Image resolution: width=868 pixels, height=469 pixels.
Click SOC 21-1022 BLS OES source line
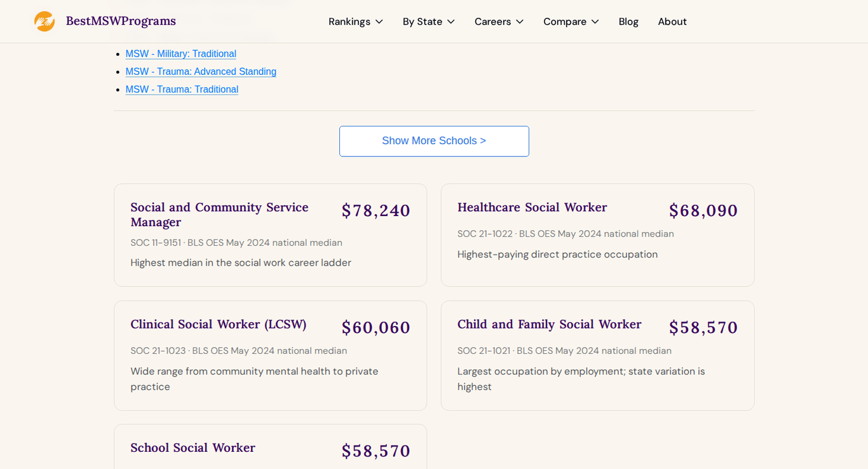(566, 234)
